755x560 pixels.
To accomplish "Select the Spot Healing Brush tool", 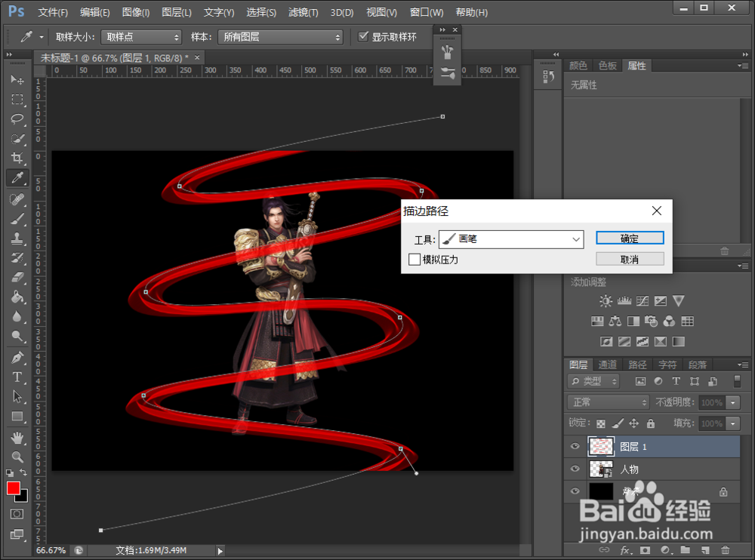I will point(17,198).
